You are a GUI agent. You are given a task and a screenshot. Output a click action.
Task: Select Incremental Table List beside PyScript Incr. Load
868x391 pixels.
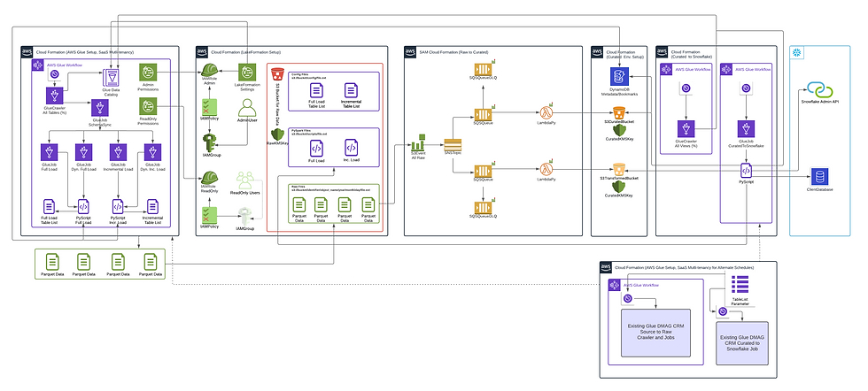click(151, 207)
